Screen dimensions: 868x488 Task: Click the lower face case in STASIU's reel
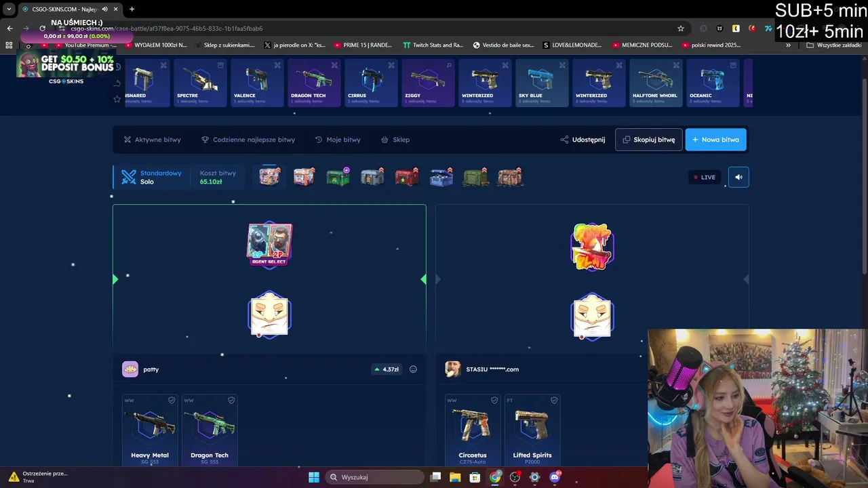pyautogui.click(x=592, y=317)
